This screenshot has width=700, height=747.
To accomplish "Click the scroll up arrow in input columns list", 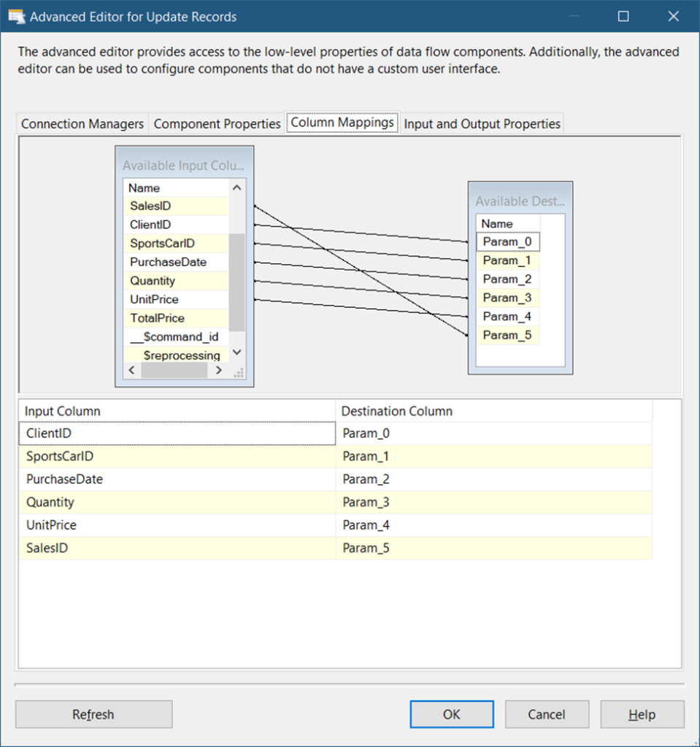I will pyautogui.click(x=237, y=187).
